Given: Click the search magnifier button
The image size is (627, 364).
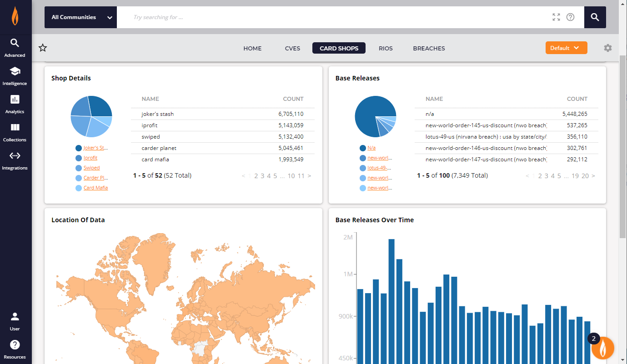Looking at the screenshot, I should coord(595,17).
